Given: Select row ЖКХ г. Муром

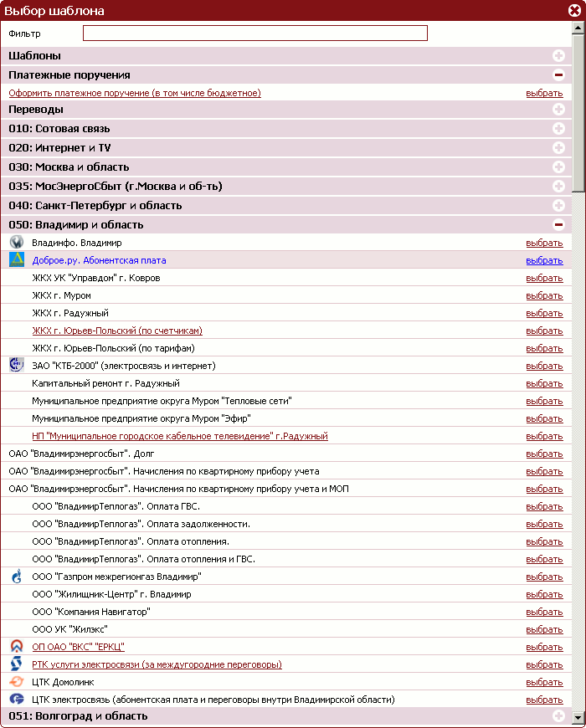Looking at the screenshot, I should [286, 295].
